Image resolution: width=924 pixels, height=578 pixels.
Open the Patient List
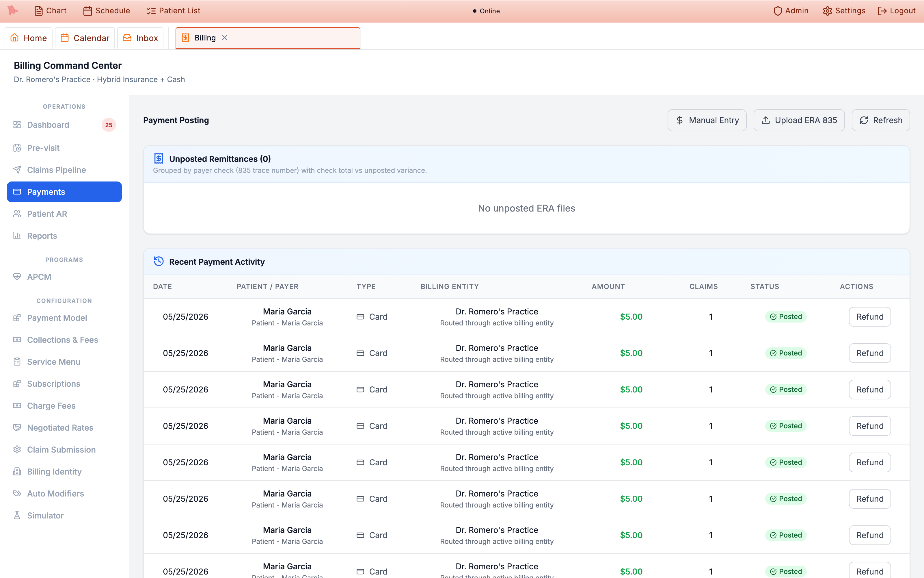tap(174, 11)
